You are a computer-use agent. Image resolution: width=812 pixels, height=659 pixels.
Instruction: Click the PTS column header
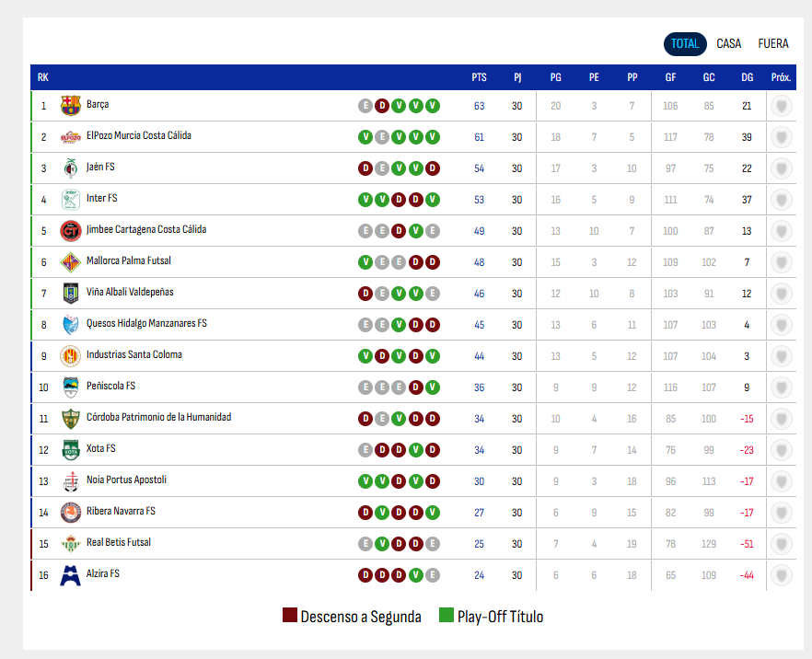coord(479,77)
